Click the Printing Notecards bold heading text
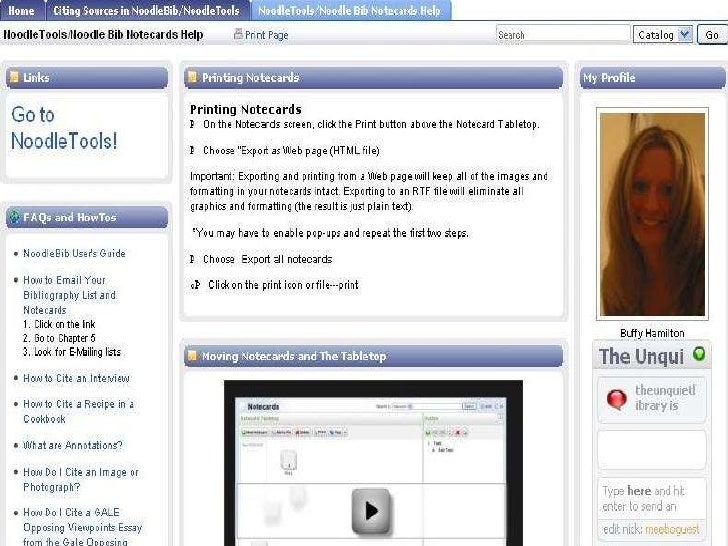This screenshot has height=546, width=728. (x=246, y=110)
